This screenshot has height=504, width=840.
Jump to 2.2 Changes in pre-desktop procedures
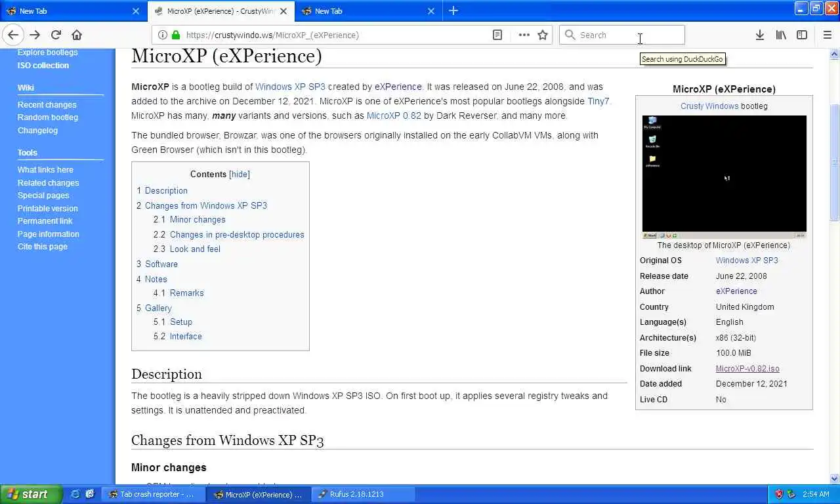pyautogui.click(x=229, y=234)
